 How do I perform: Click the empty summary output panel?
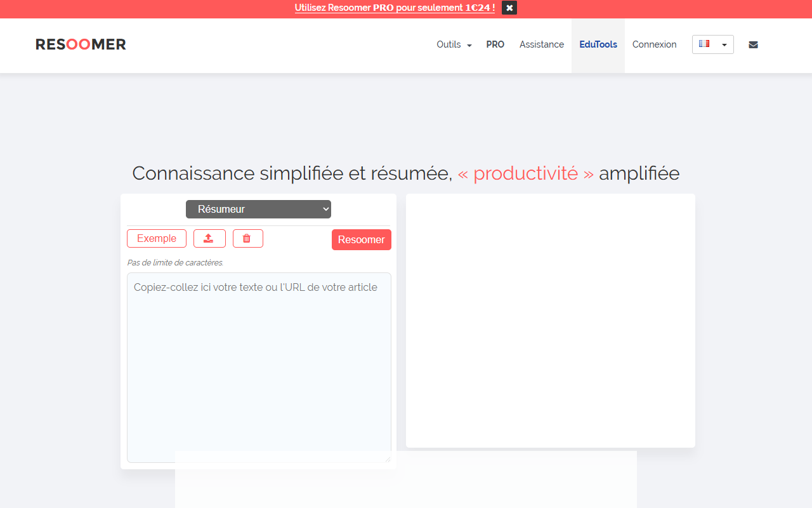551,321
